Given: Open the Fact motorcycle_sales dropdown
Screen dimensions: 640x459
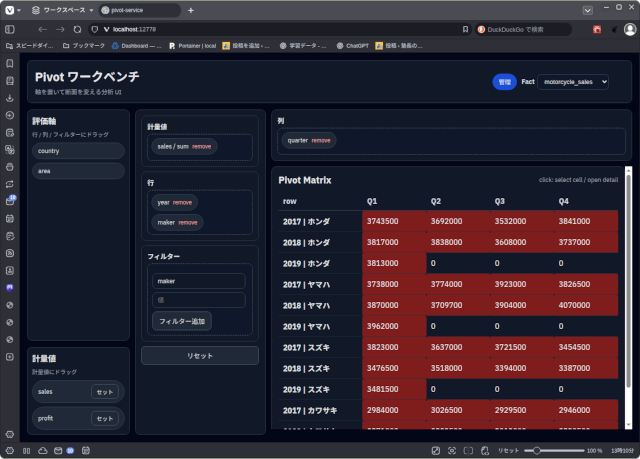Looking at the screenshot, I should (x=573, y=82).
